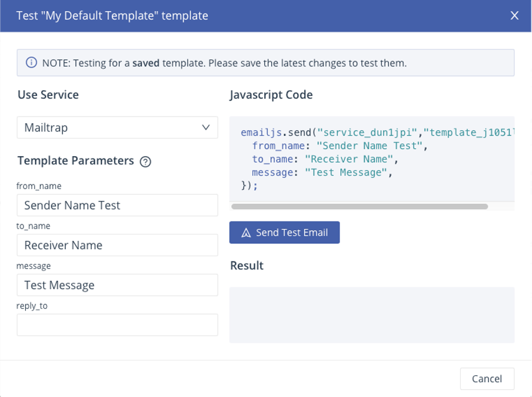Click the code block horizontal scrollbar

(x=360, y=207)
